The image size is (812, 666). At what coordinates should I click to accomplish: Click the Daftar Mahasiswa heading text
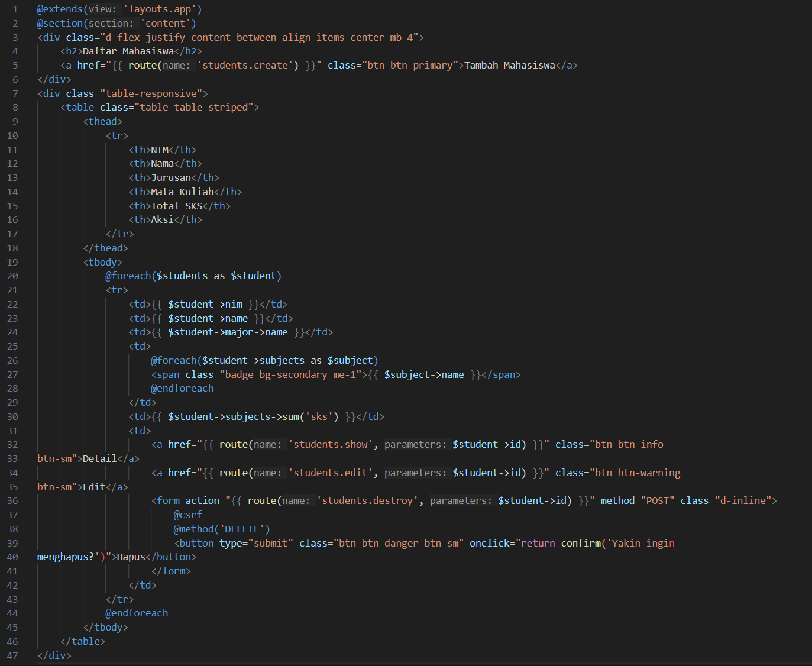(128, 51)
